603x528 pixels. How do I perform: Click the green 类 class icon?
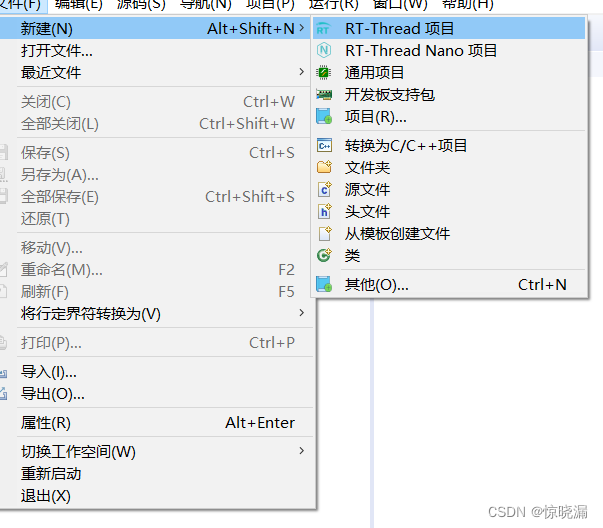point(324,255)
